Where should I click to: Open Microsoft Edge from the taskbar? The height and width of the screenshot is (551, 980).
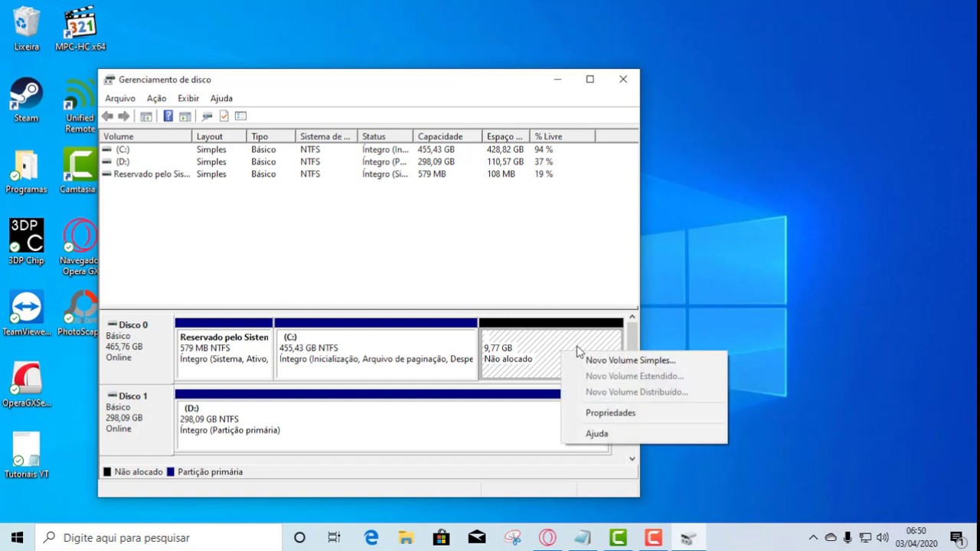[371, 538]
